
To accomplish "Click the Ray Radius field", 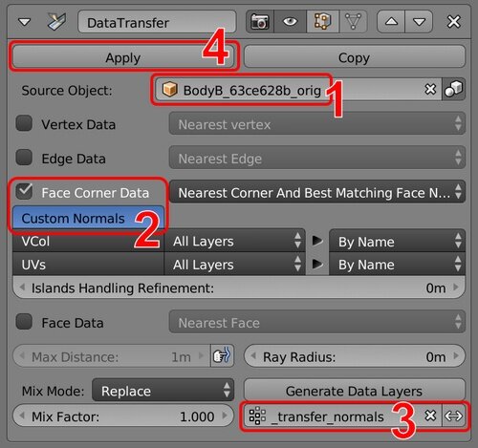I will 354,356.
